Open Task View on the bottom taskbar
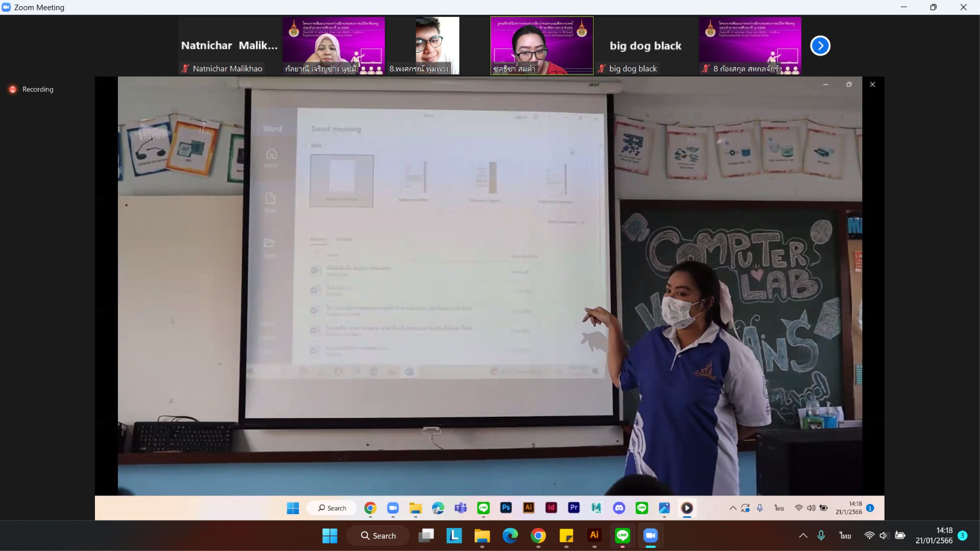The image size is (980, 551). (x=426, y=536)
